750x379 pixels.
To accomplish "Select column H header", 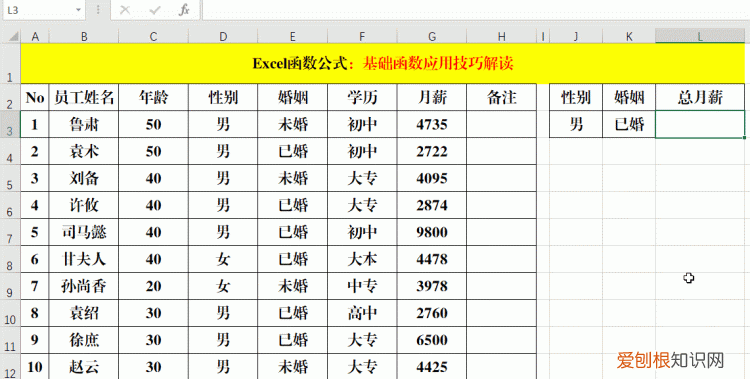I will [501, 36].
